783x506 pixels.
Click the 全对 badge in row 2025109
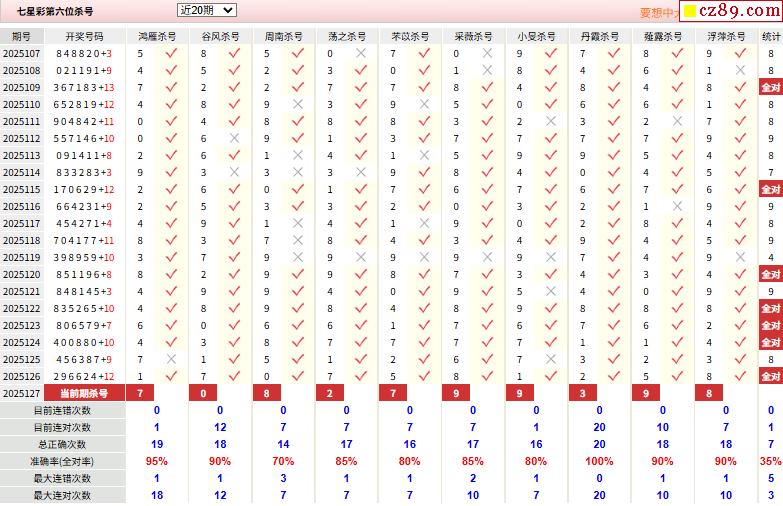771,87
